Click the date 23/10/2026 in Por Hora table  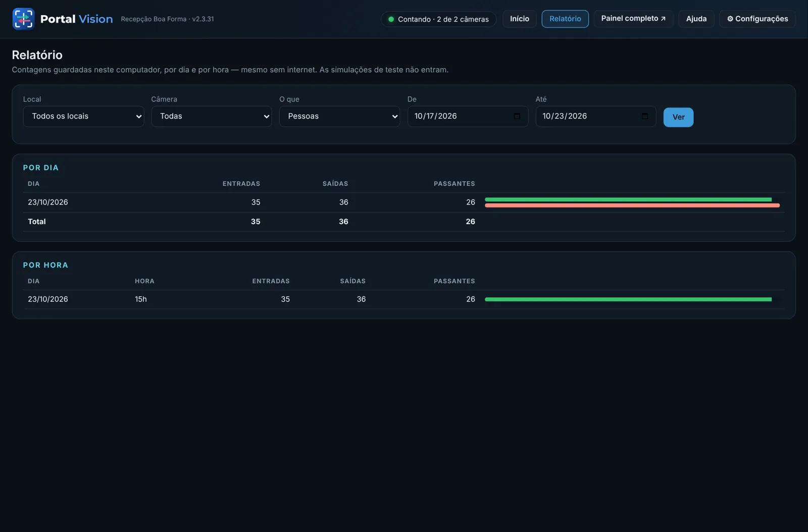point(48,299)
